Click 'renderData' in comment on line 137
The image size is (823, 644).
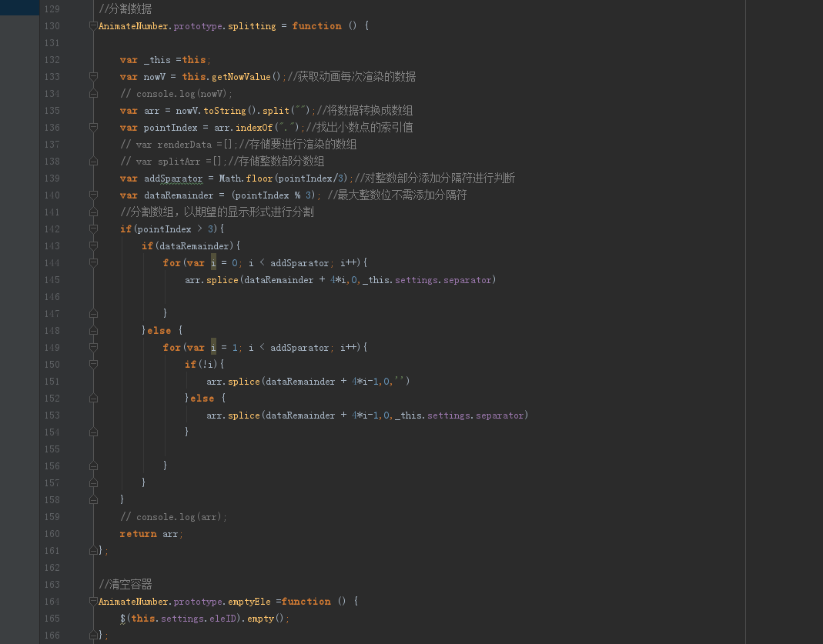pyautogui.click(x=184, y=145)
